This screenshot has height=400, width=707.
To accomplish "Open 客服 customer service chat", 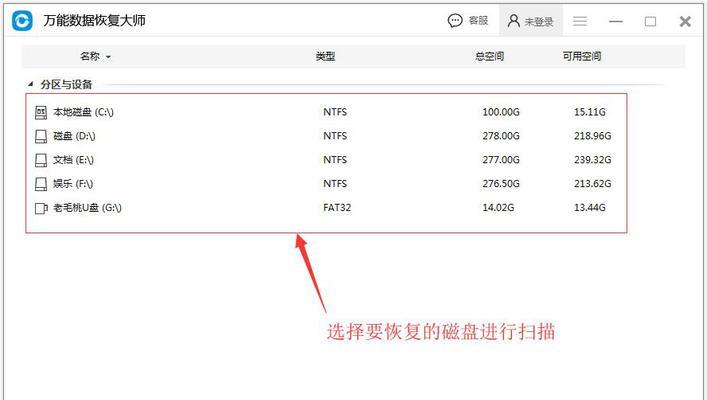I will 468,20.
